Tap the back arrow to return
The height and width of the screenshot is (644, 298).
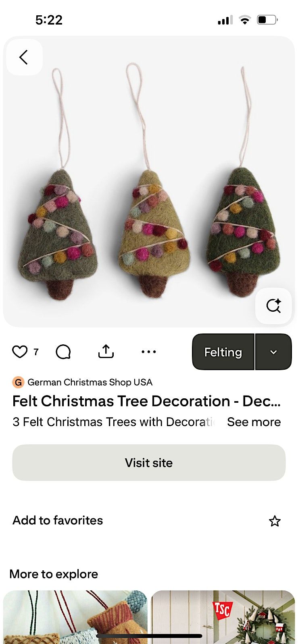[x=24, y=57]
